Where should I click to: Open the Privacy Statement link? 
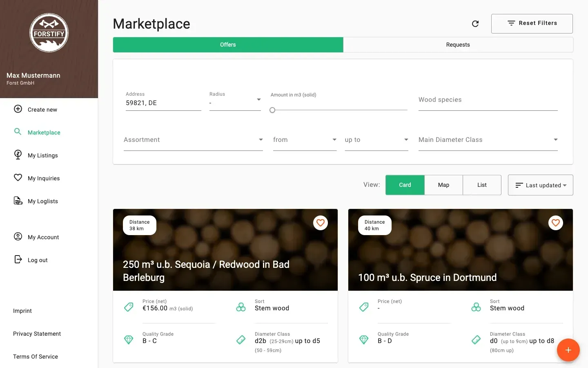click(37, 334)
